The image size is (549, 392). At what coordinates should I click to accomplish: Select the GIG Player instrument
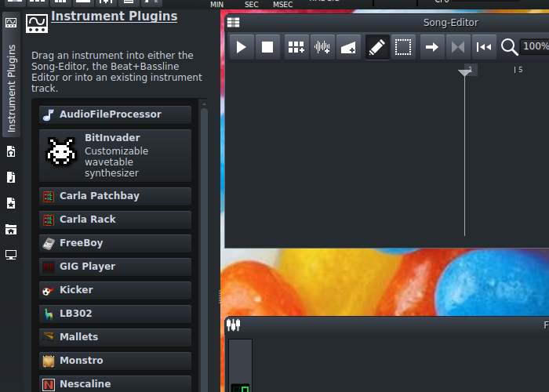115,267
